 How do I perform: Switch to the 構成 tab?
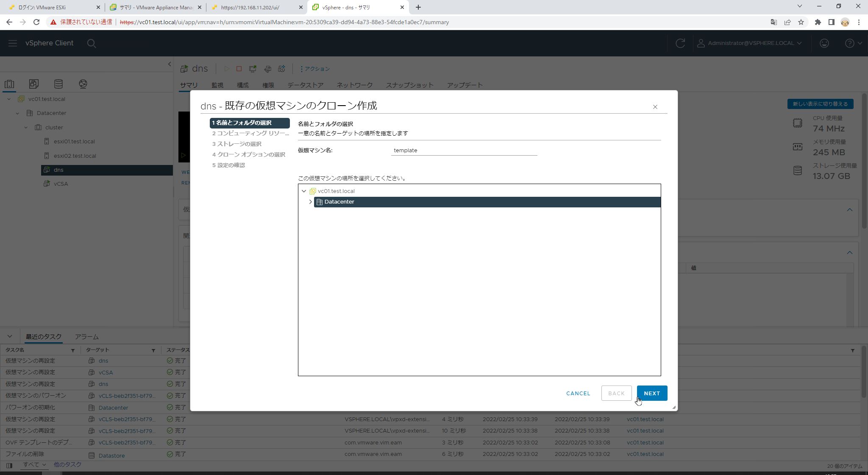pyautogui.click(x=243, y=85)
